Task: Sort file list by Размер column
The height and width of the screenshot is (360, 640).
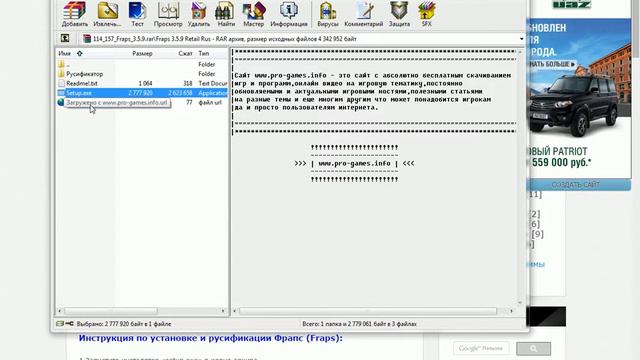Action: coord(142,53)
